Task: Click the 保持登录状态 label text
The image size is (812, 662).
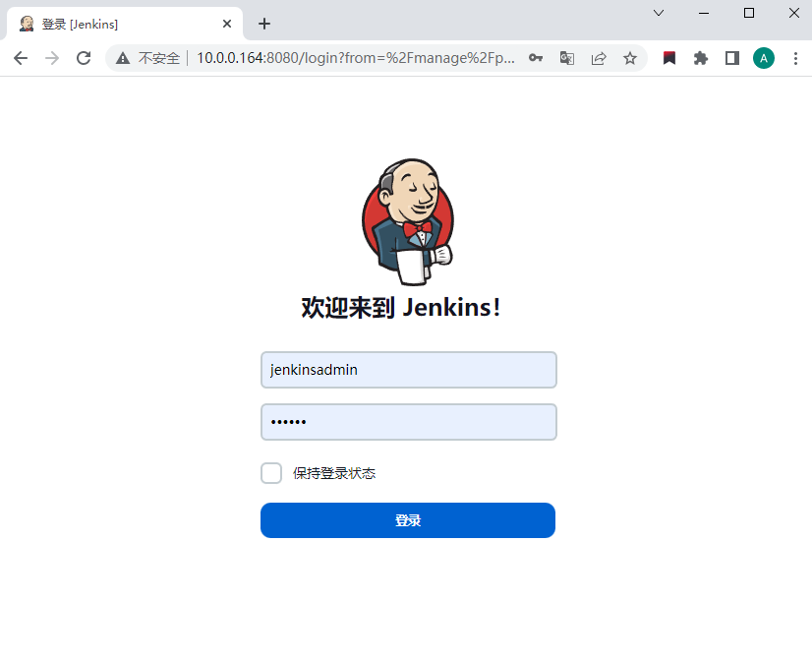Action: pyautogui.click(x=334, y=473)
